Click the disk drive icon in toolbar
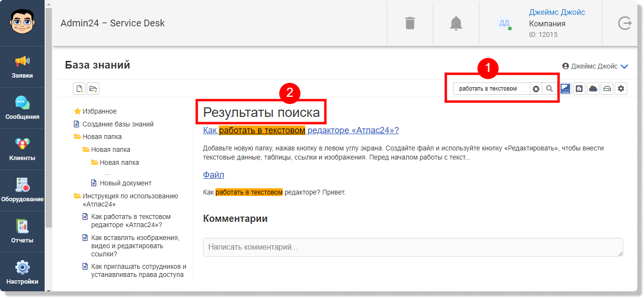This screenshot has width=644, height=298. pyautogui.click(x=607, y=89)
